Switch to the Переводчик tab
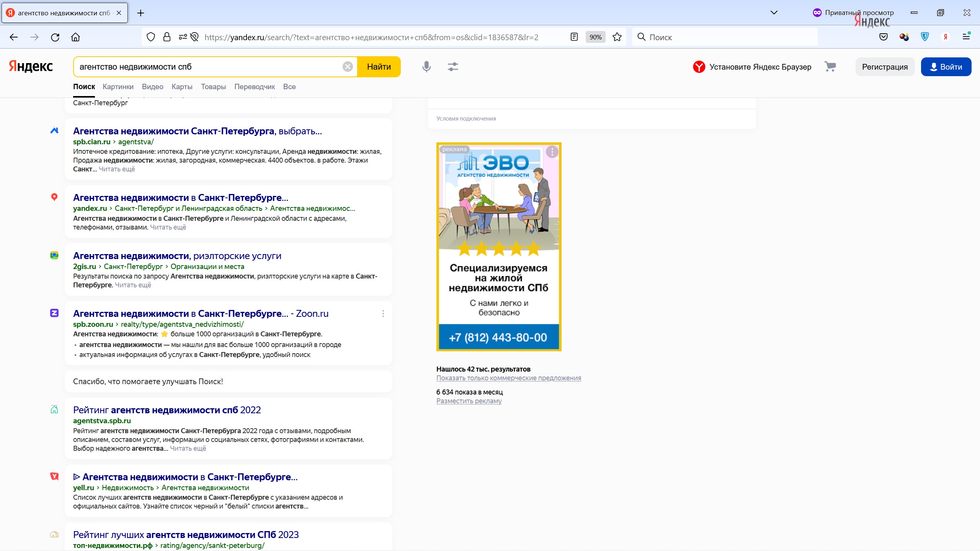The width and height of the screenshot is (980, 551). 255,87
